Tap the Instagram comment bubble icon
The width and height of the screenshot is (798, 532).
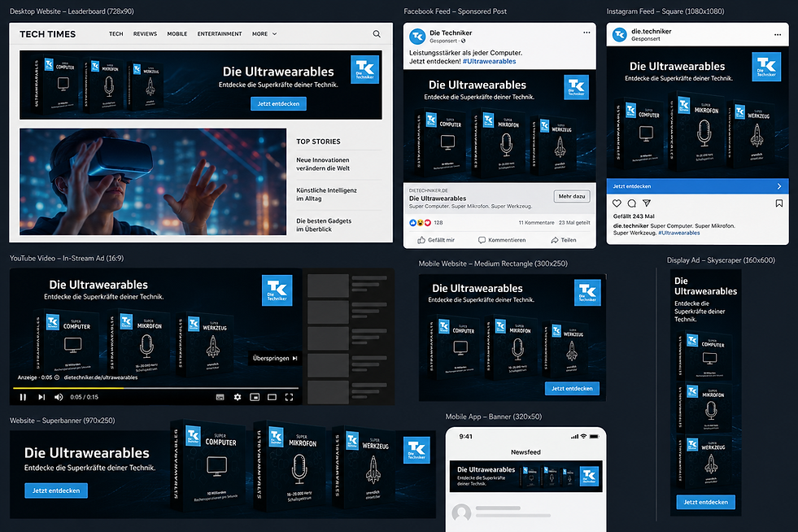coord(631,203)
